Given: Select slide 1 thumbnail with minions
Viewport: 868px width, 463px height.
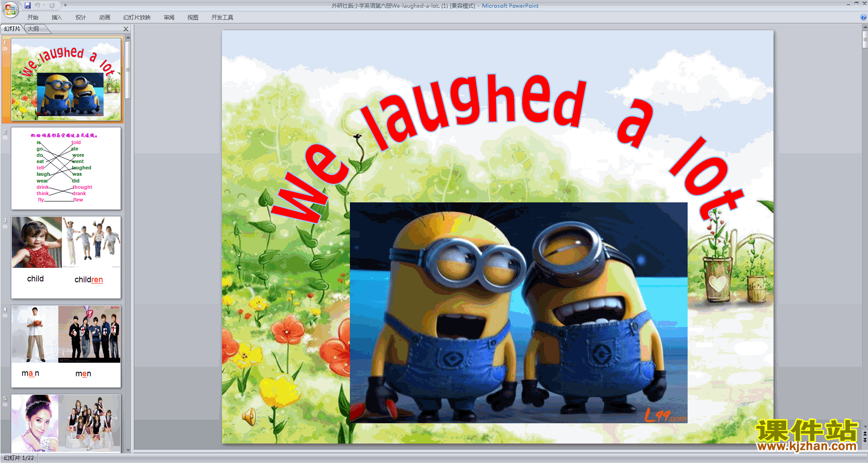Looking at the screenshot, I should coord(66,80).
